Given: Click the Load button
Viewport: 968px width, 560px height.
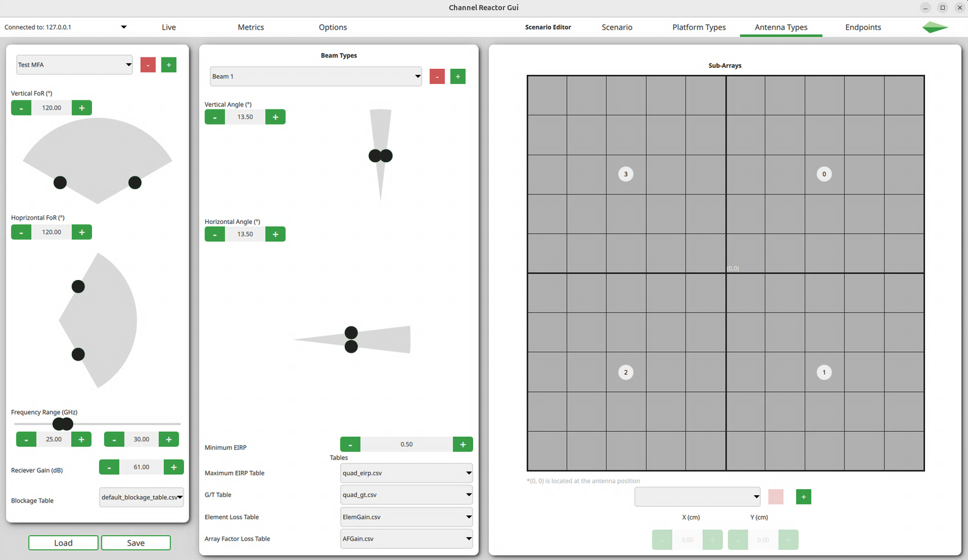Looking at the screenshot, I should 63,542.
